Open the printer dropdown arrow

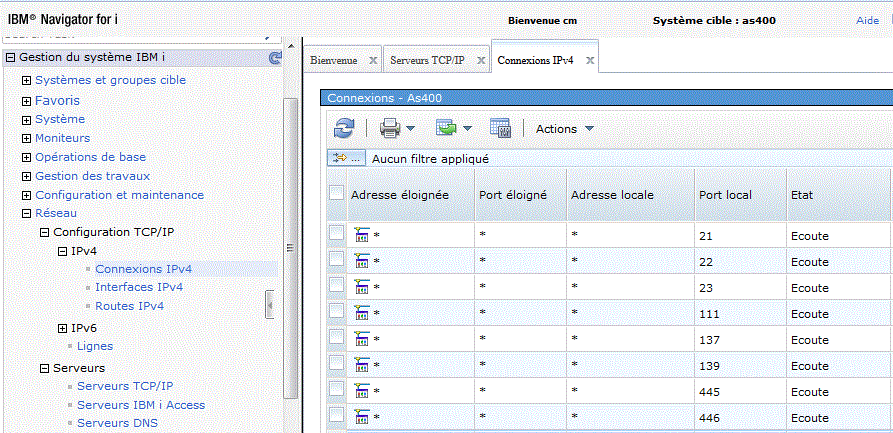pos(410,129)
